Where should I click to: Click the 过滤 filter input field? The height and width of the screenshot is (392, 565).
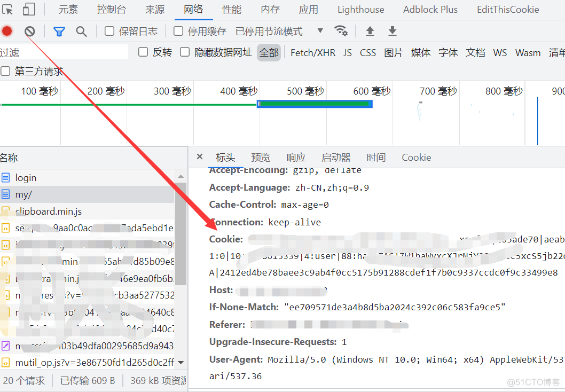(x=64, y=52)
